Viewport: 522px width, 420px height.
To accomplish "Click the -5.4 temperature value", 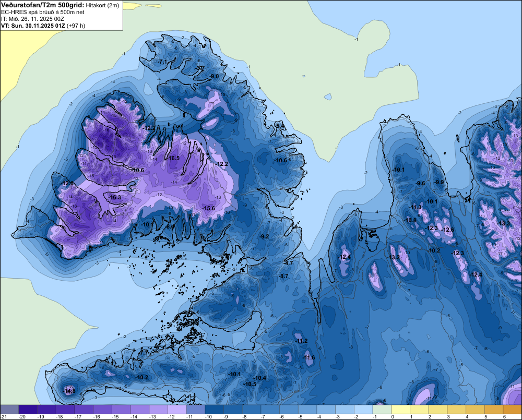I will (x=281, y=126).
